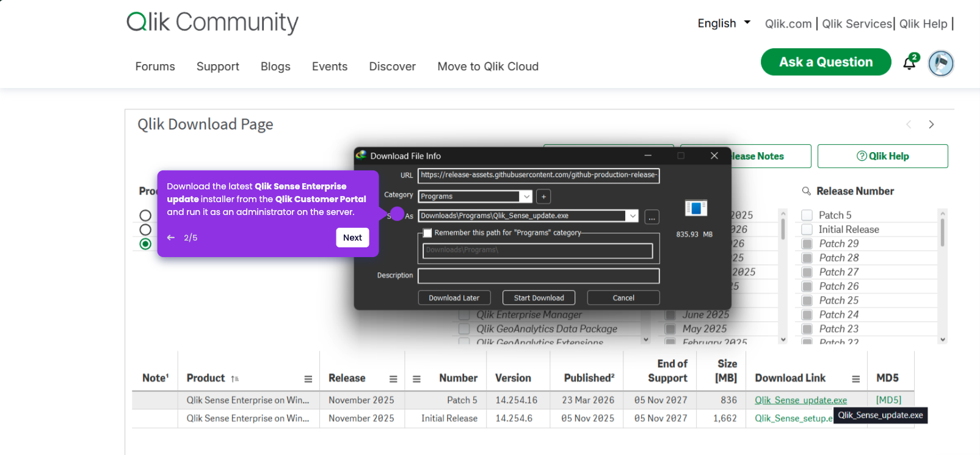Open the [MD5] link for Patch 5
The height and width of the screenshot is (455, 980).
(888, 400)
